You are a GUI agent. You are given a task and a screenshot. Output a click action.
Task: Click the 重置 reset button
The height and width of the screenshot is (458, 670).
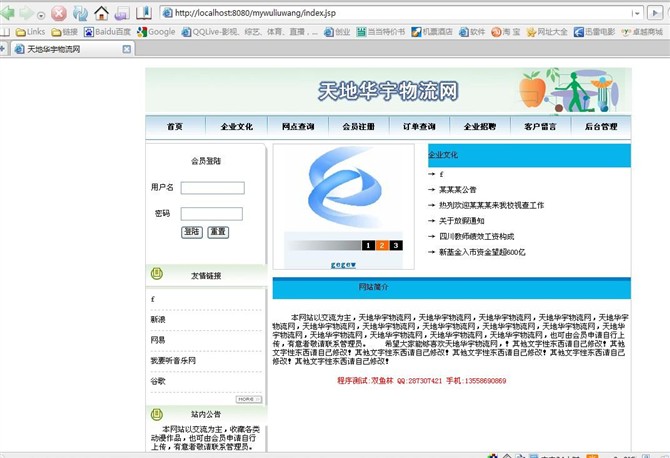pyautogui.click(x=218, y=232)
